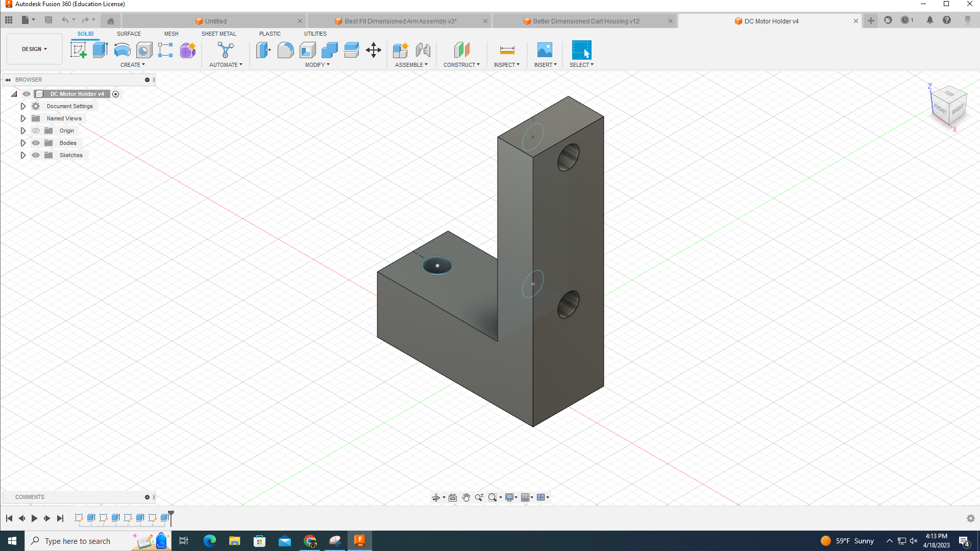Expand the Named Views tree item
The image size is (980, 551).
point(23,118)
